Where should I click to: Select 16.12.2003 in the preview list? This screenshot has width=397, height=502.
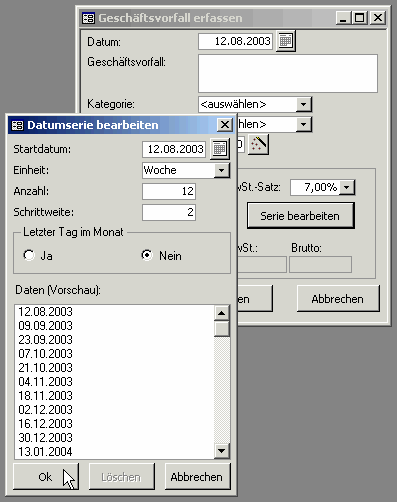tap(114, 424)
